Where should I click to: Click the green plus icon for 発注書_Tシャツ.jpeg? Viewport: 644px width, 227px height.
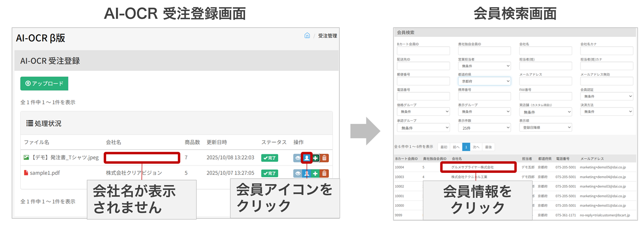pyautogui.click(x=316, y=158)
